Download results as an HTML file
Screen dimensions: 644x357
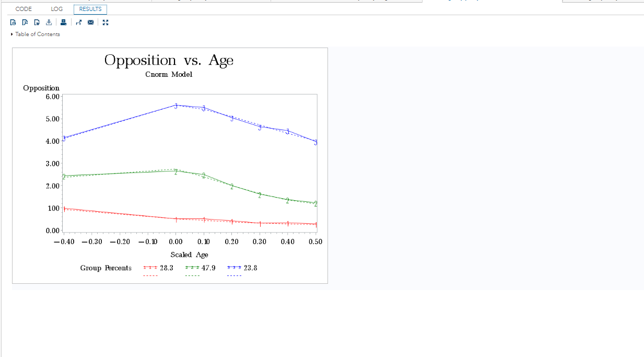coord(13,22)
